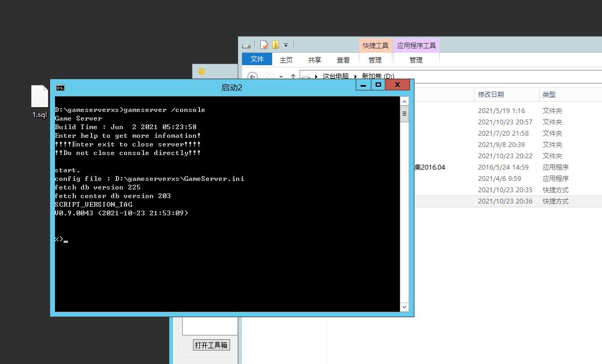This screenshot has width=602, height=364.
Task: Open the 文件 menu tab
Action: pos(257,59)
